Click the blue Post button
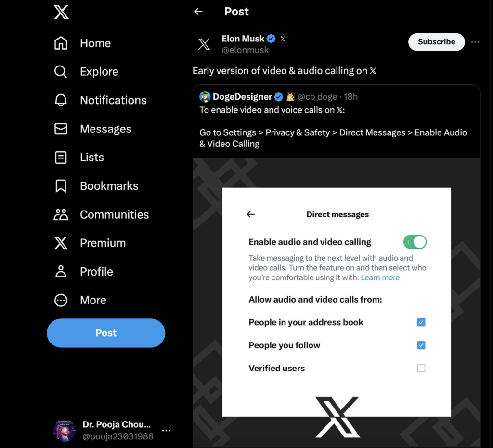493x448 pixels. 106,333
